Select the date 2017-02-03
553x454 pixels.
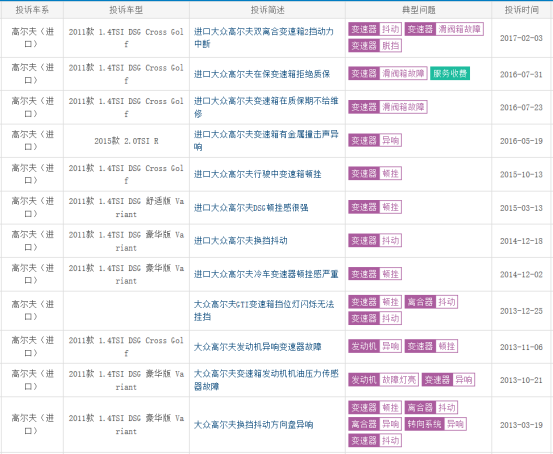coord(521,38)
